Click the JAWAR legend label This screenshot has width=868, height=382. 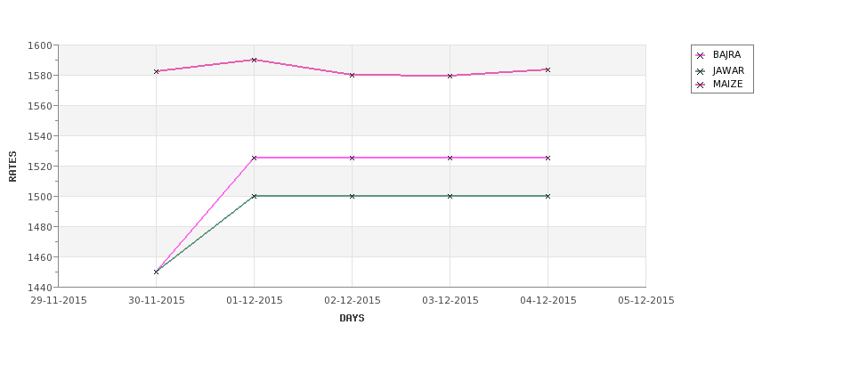coord(728,71)
